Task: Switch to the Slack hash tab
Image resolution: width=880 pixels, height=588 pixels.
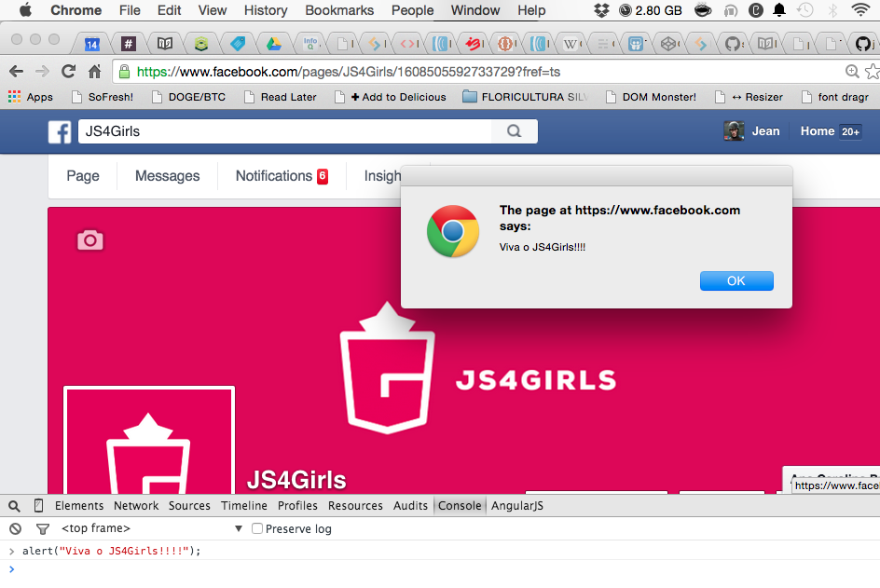Action: click(x=129, y=43)
